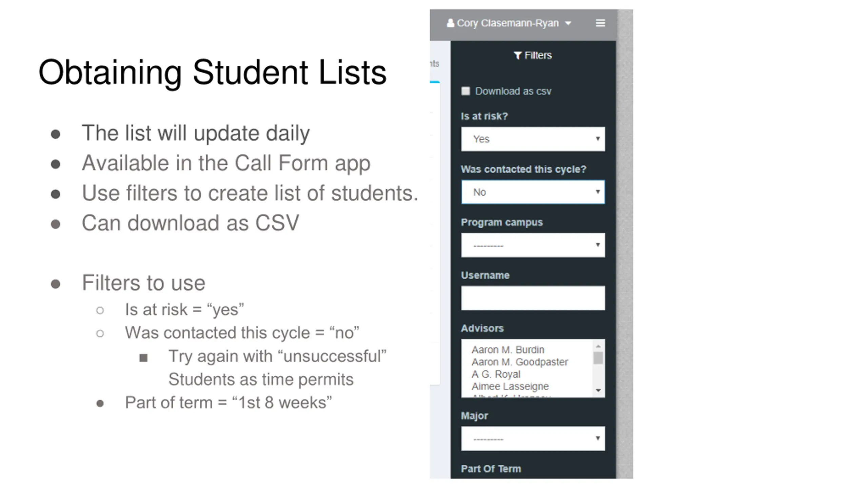Click the Advisors list scroll-down arrow

click(598, 390)
